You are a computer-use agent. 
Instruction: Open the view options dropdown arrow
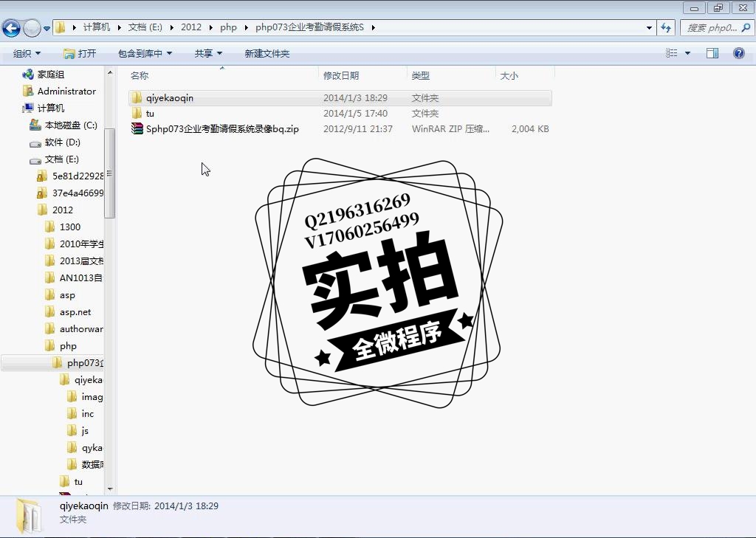687,53
